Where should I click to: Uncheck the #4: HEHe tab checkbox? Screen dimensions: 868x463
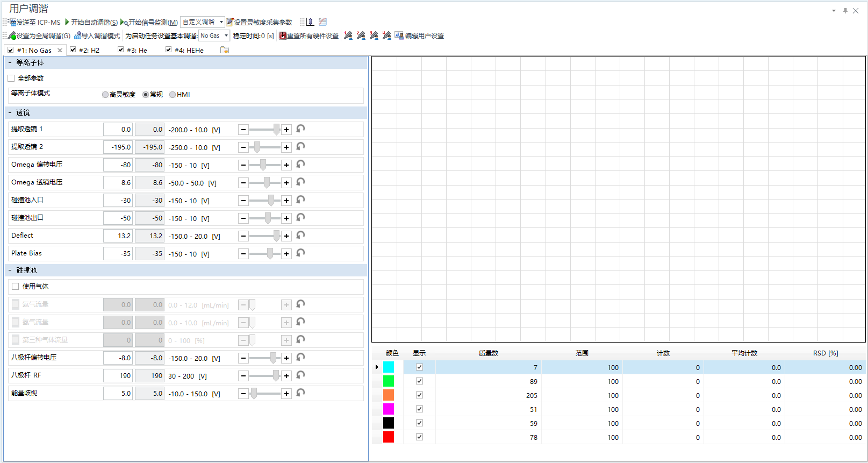(x=168, y=49)
